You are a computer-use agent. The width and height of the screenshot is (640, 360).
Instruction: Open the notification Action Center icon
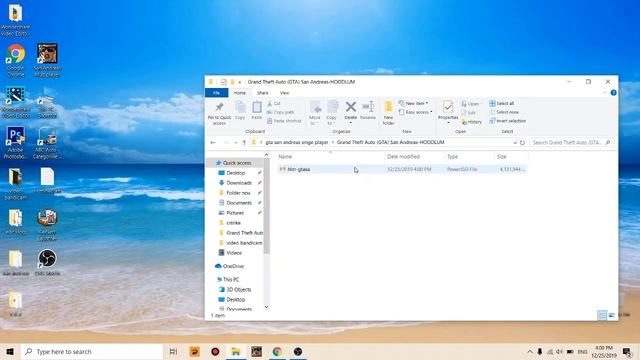(x=627, y=351)
